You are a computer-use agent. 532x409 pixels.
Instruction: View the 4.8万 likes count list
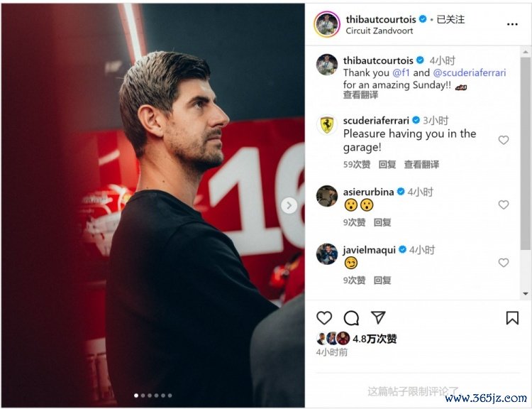click(x=375, y=339)
